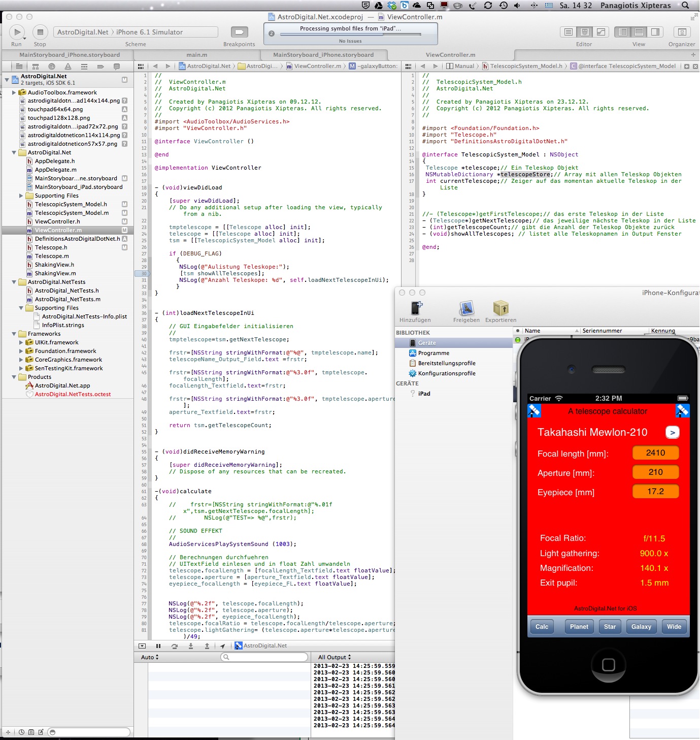Switch to the Standard editor
The height and width of the screenshot is (740, 700).
pos(569,32)
